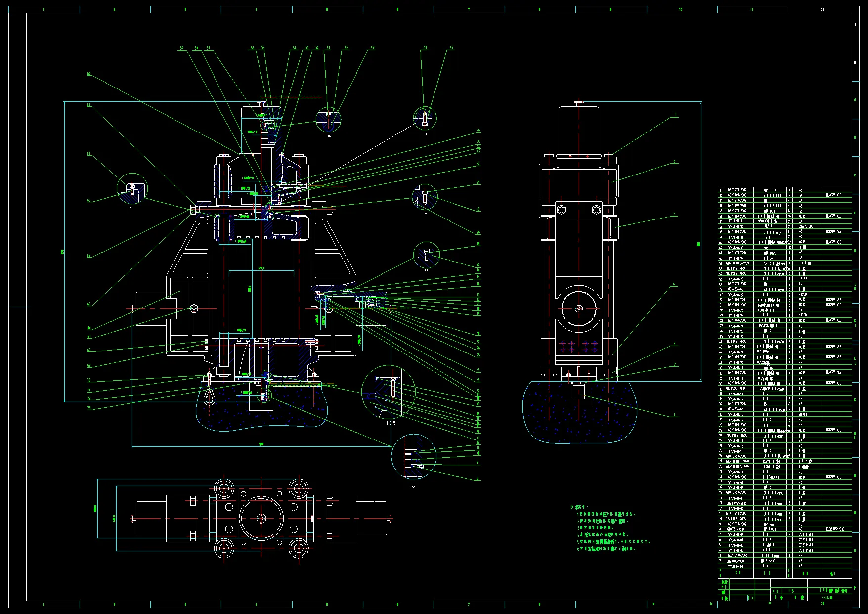
Task: Click callout number 60 left of main view
Action: (x=89, y=74)
